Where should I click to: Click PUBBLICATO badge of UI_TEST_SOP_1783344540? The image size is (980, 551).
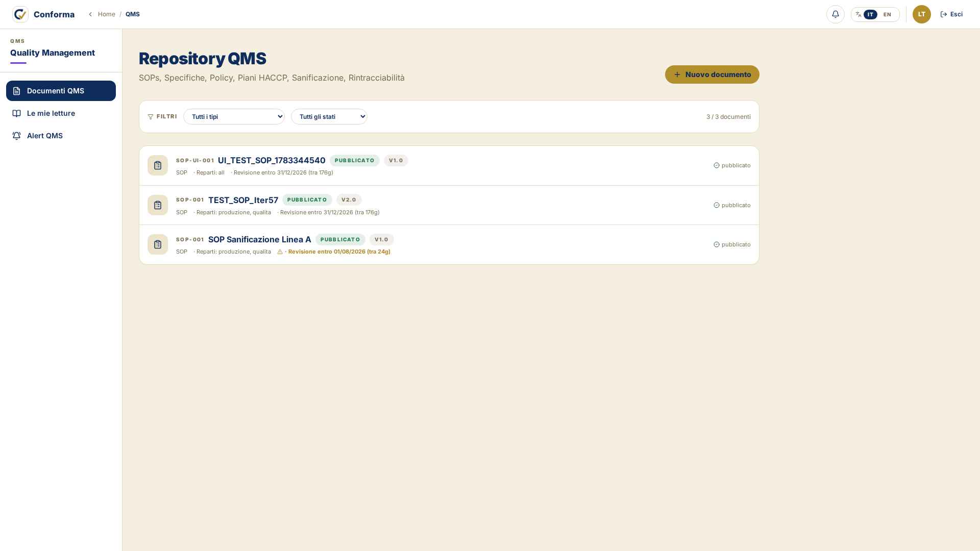pos(355,161)
